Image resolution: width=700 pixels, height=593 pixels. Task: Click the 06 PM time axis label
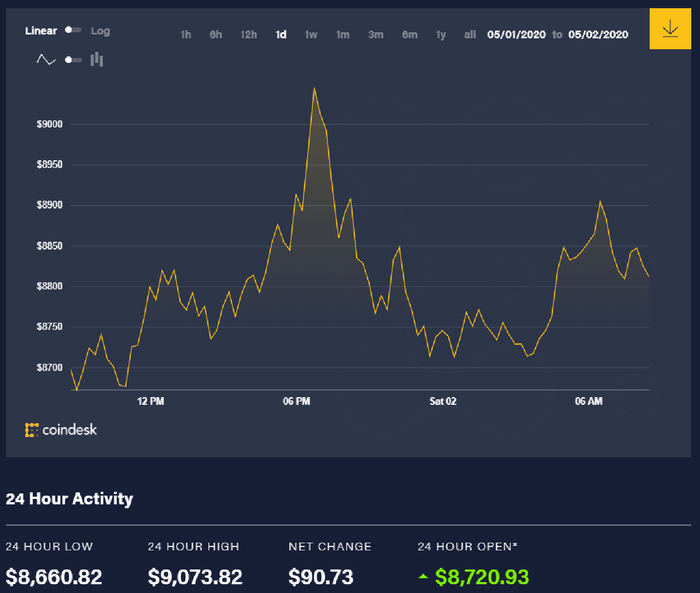296,402
